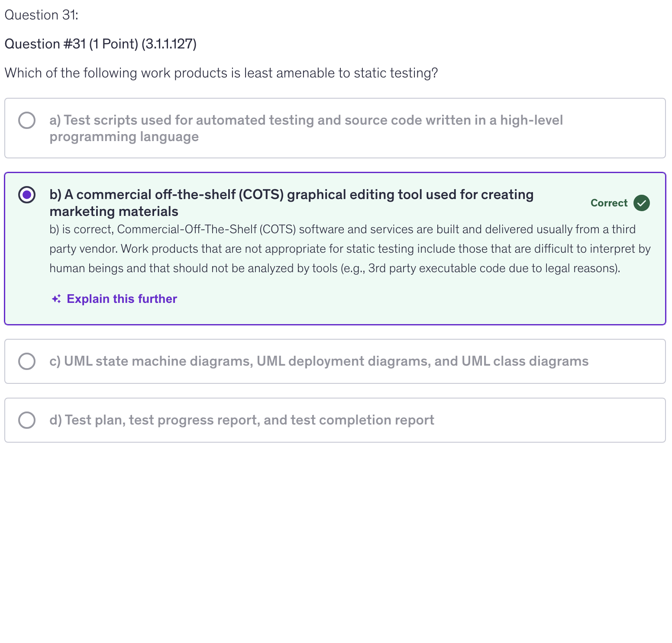The image size is (672, 643).
Task: Click the static testing question prompt text
Action: [x=221, y=73]
